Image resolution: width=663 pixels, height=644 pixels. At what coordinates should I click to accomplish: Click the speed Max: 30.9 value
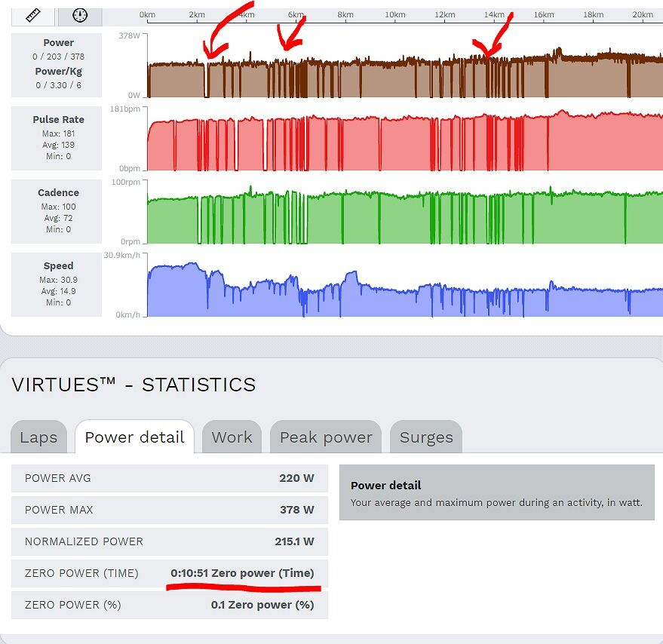point(58,280)
